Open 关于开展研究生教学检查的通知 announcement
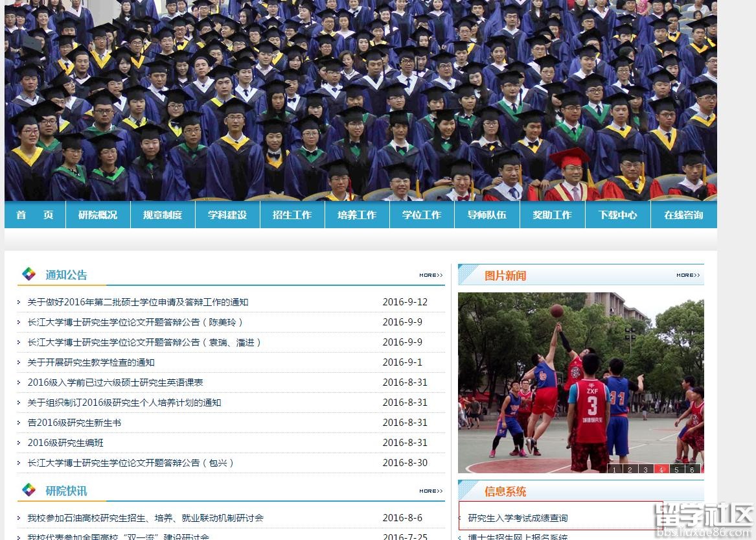Viewport: 756px width, 540px height. [91, 362]
